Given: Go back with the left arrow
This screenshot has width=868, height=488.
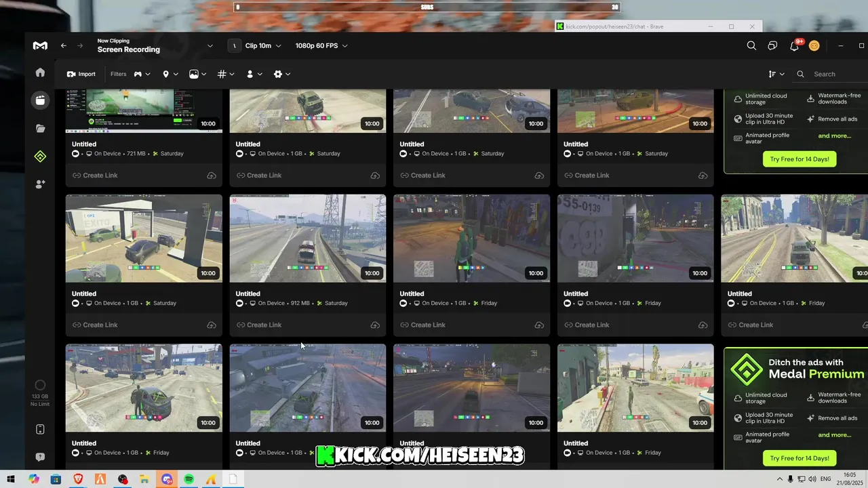Looking at the screenshot, I should click(x=64, y=45).
